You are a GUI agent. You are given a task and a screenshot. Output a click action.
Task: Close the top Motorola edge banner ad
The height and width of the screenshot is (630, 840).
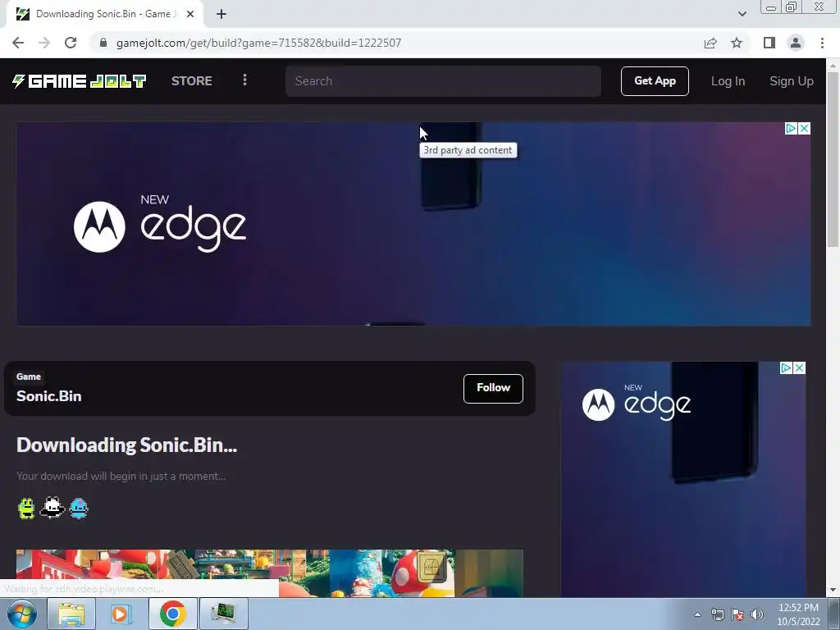click(804, 129)
